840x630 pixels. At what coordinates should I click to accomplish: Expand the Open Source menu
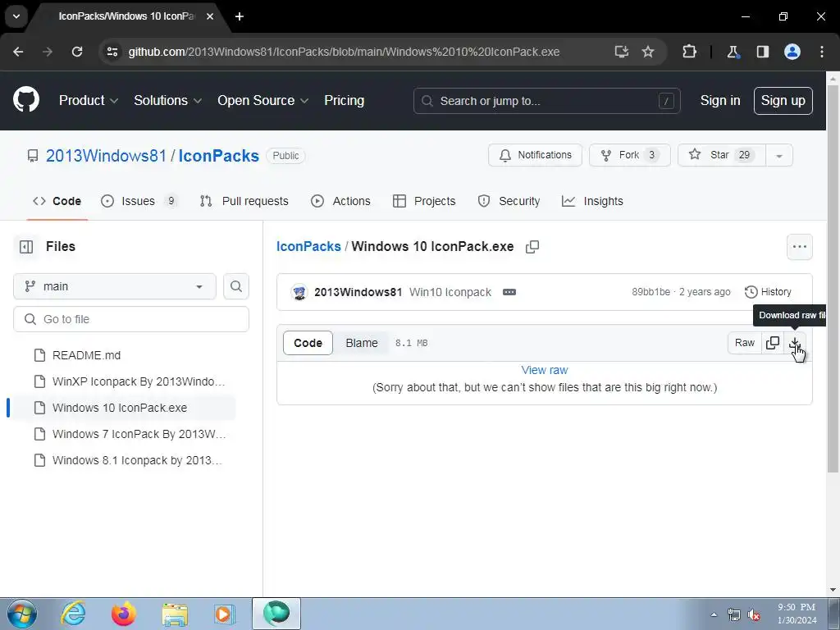click(x=263, y=100)
